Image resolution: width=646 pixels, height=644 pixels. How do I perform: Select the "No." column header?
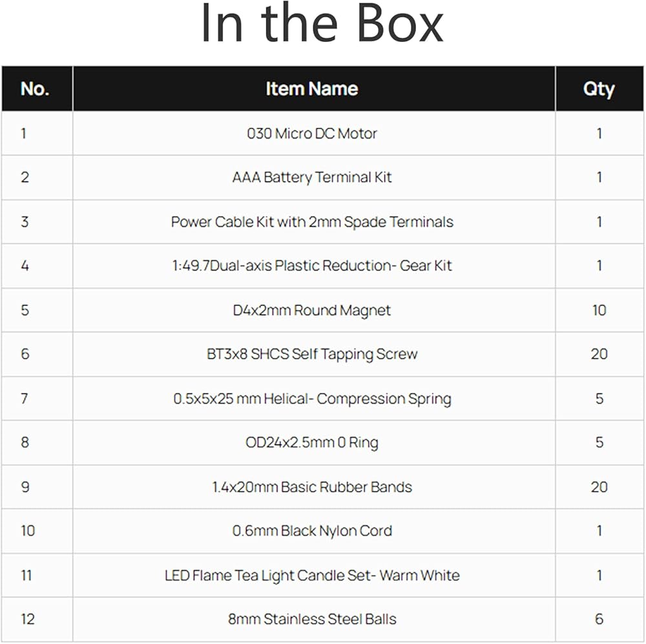coord(35,89)
